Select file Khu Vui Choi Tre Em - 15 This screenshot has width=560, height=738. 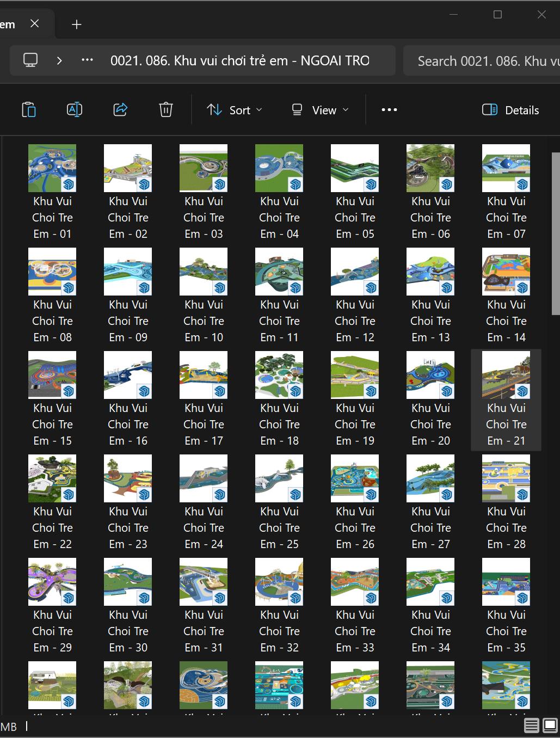[x=52, y=398]
